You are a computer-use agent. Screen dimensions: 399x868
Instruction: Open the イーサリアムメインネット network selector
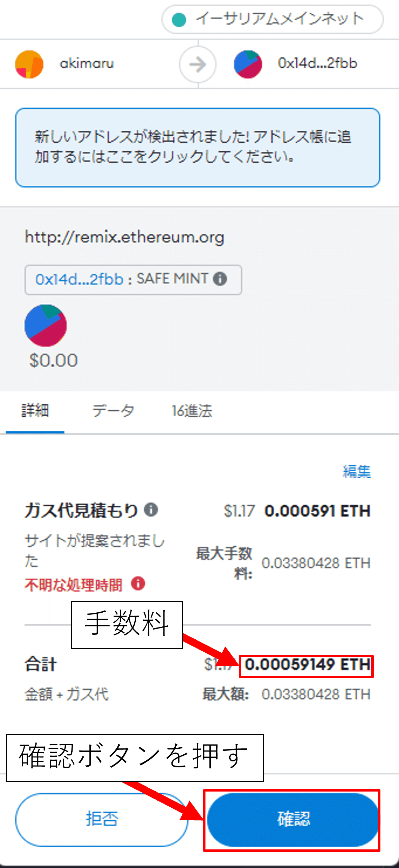tap(274, 19)
